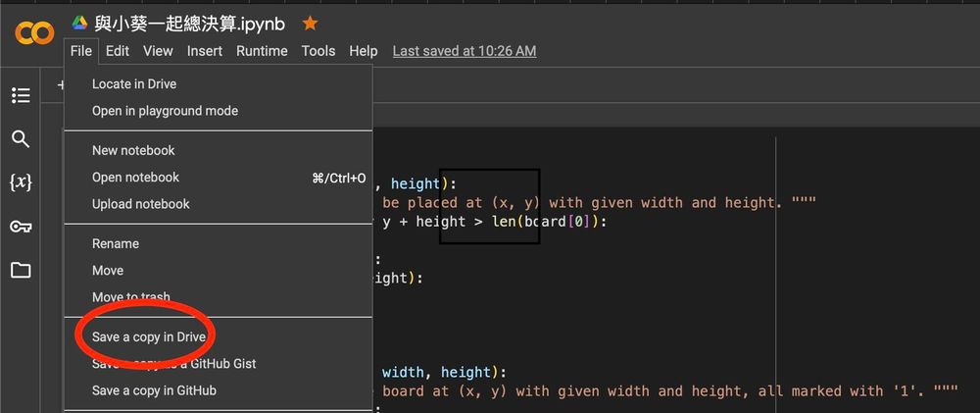Open the View menu
980x413 pixels.
[158, 51]
